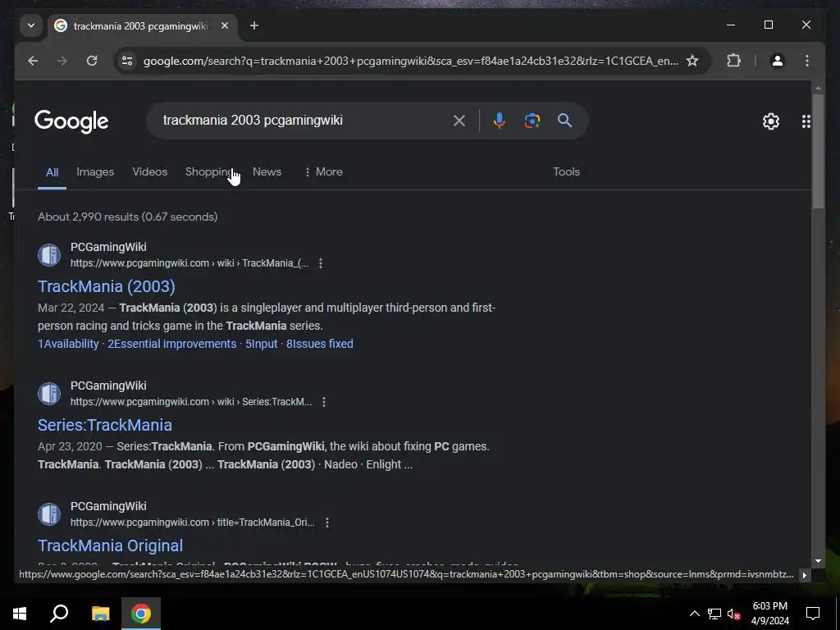This screenshot has width=840, height=630.
Task: Click PCGamingWiki favicon of TrackMania (2003) result
Action: click(49, 255)
